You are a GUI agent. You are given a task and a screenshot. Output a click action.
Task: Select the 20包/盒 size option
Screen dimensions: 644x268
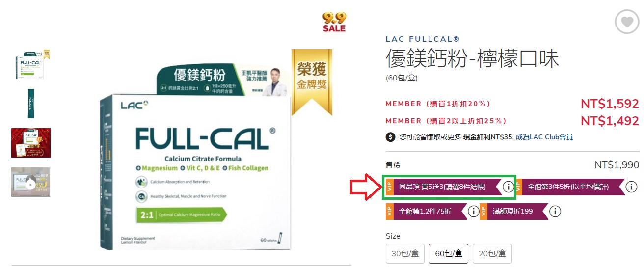click(x=492, y=254)
